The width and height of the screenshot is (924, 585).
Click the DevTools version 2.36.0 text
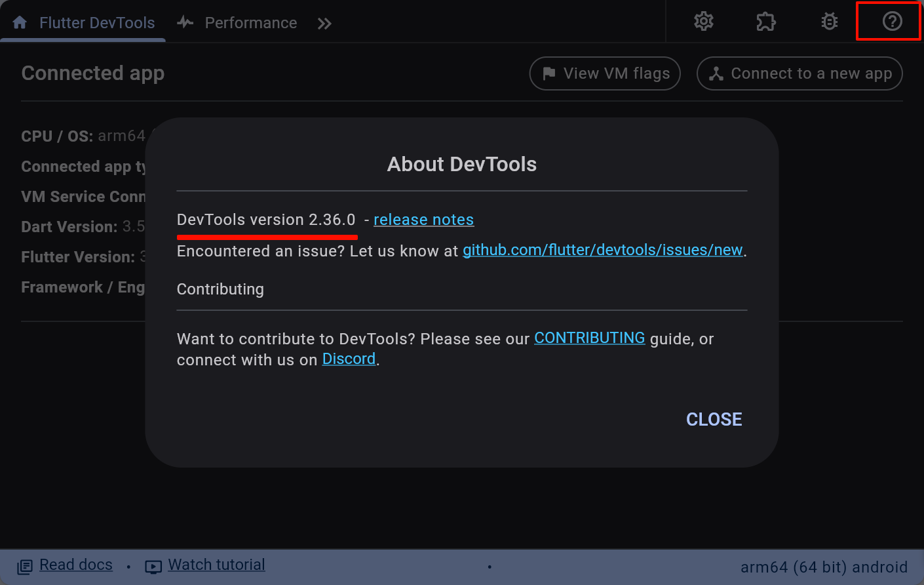coord(266,220)
